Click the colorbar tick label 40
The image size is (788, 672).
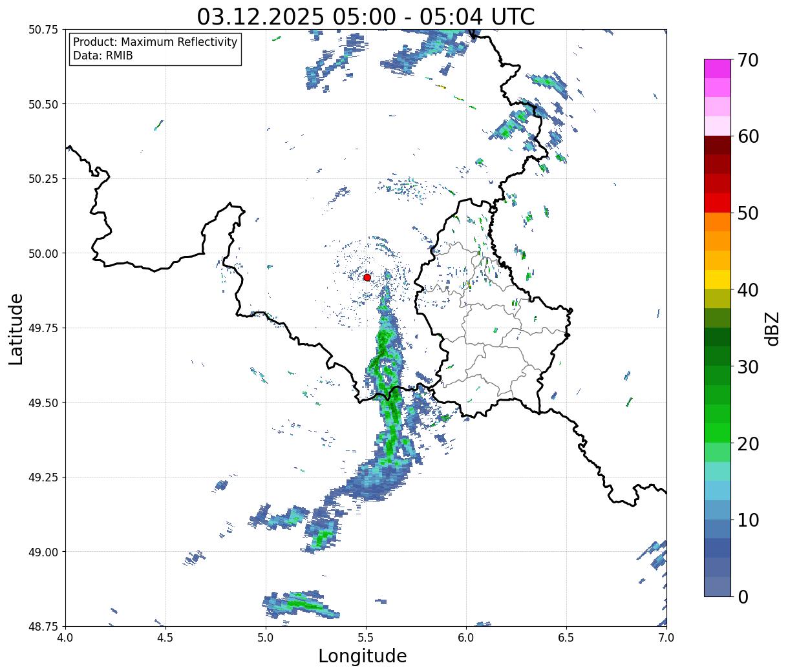(x=747, y=290)
